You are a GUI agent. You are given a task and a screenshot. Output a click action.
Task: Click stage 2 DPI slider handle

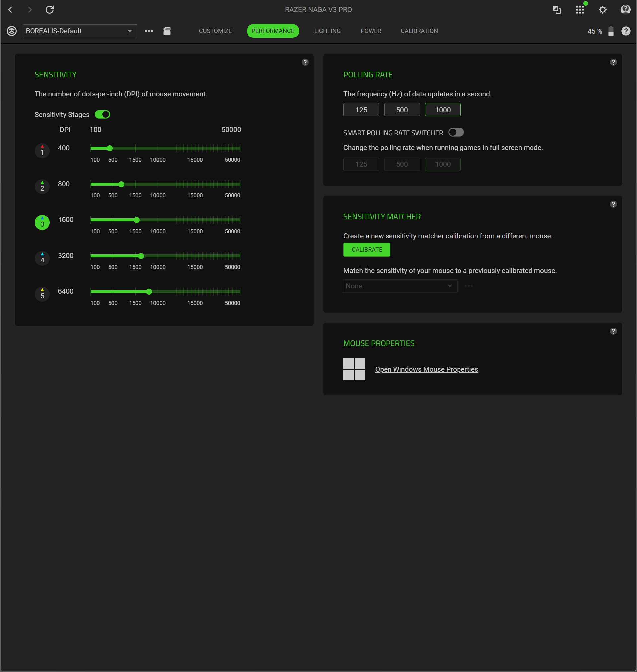pyautogui.click(x=121, y=184)
